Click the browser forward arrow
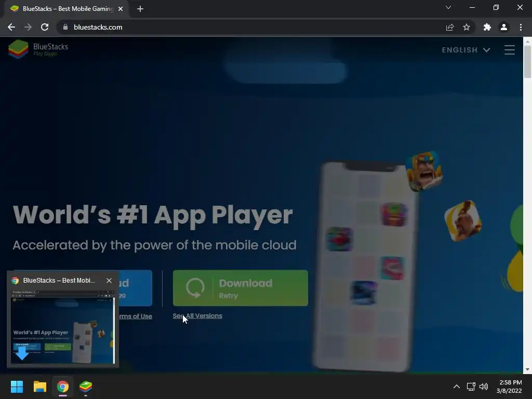 click(28, 27)
